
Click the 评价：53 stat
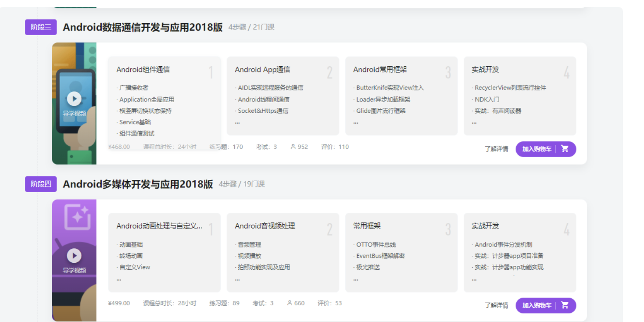coord(329,303)
